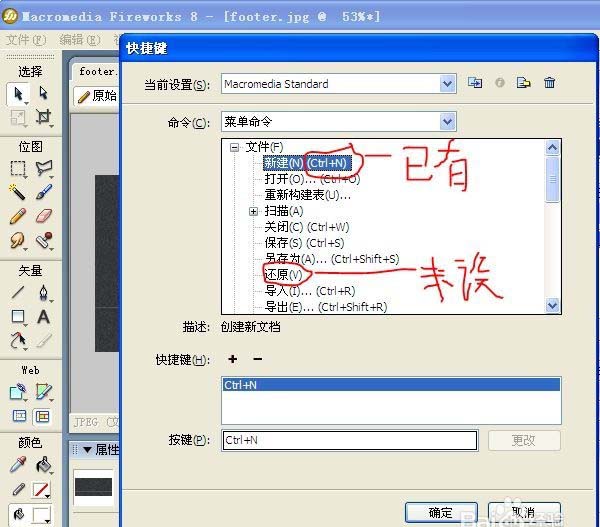This screenshot has width=600, height=527.
Task: Select 保存(S) command row
Action: point(304,243)
